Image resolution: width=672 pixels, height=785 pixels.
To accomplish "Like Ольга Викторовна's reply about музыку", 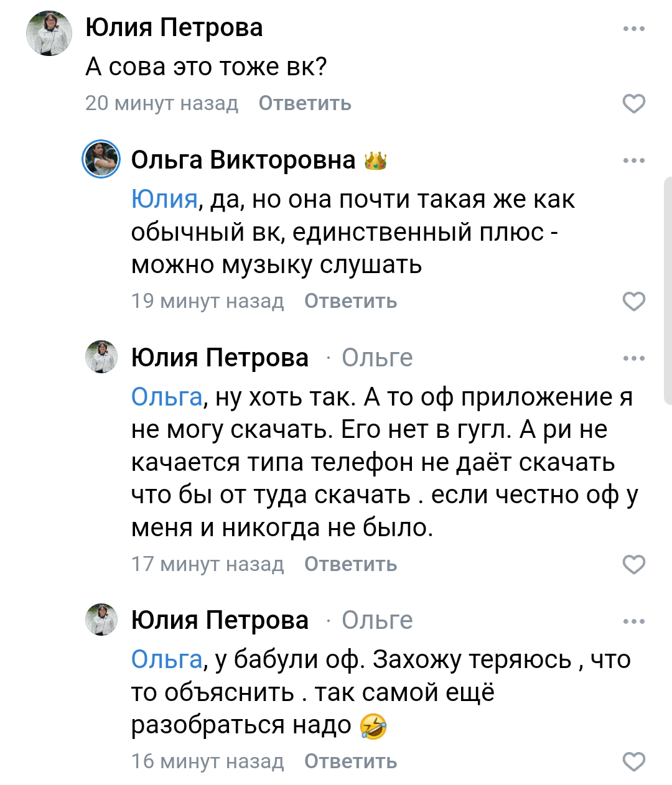I will [633, 301].
